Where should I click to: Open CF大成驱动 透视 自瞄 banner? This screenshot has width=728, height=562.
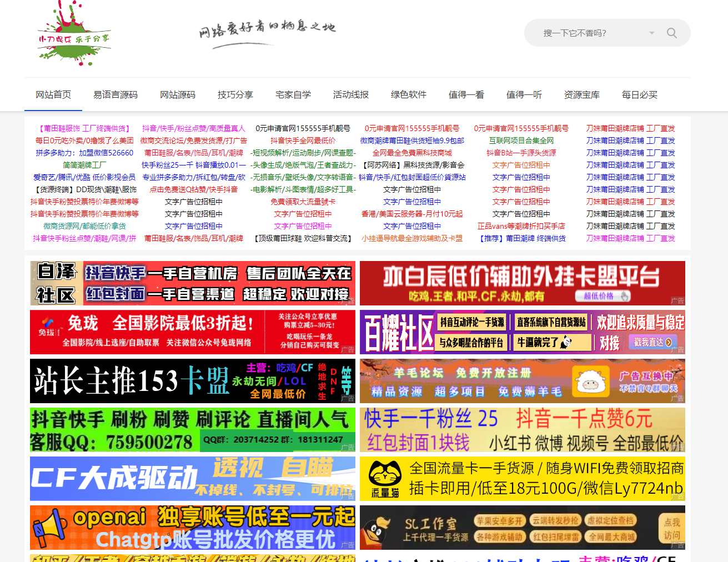(193, 479)
